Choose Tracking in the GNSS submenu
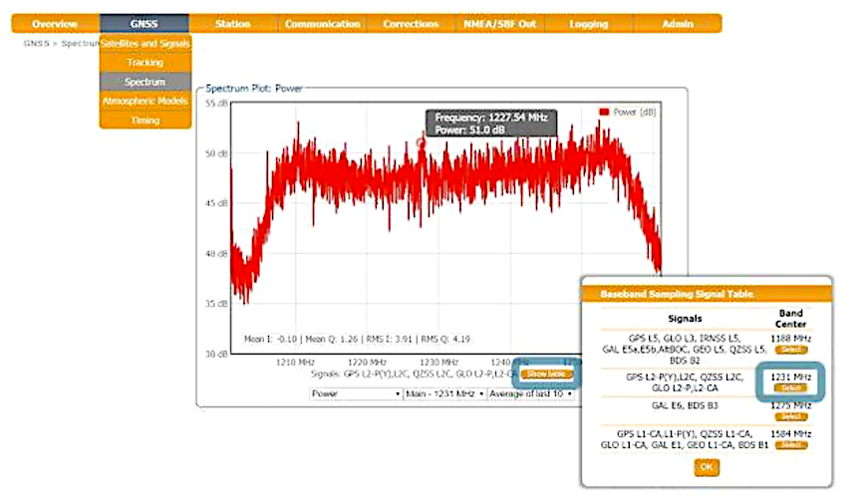Image resolution: width=861 pixels, height=504 pixels. coord(144,63)
